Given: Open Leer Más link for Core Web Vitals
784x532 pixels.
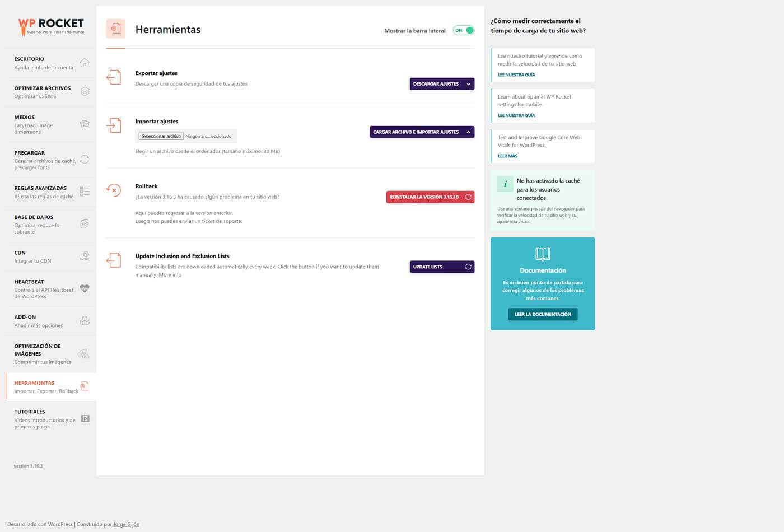Looking at the screenshot, I should coord(507,156).
